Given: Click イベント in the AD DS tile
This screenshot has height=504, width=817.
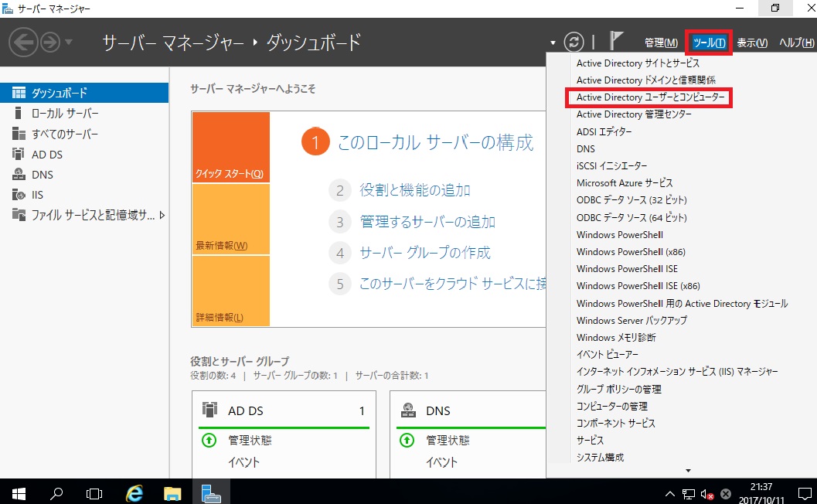Looking at the screenshot, I should 243,462.
